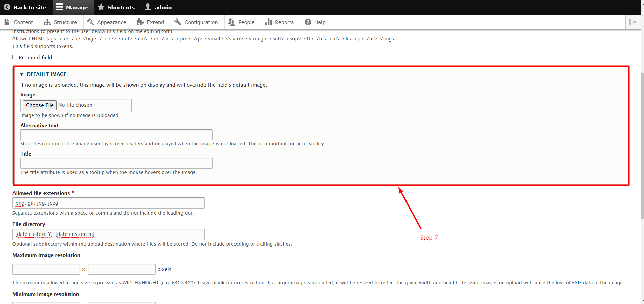Click the Configuration wrench icon
Viewport: 644px width, 304px height.
(178, 22)
